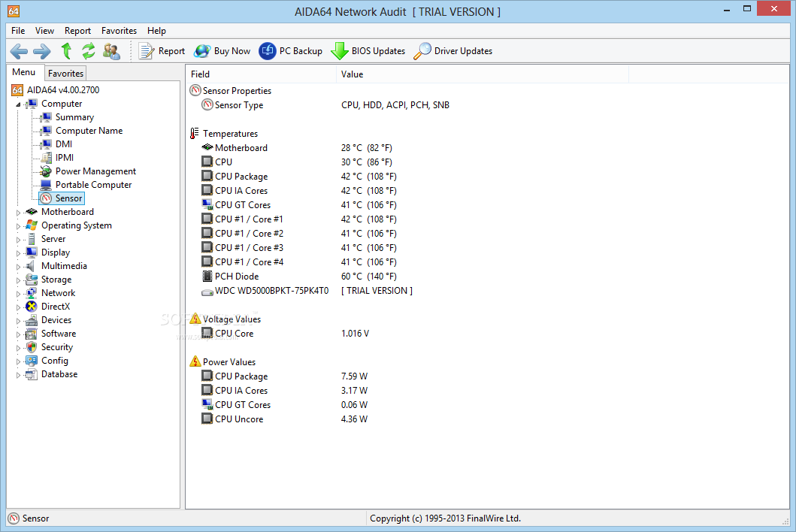Collapse the Computer tree node
This screenshot has height=532, width=796.
(20, 104)
